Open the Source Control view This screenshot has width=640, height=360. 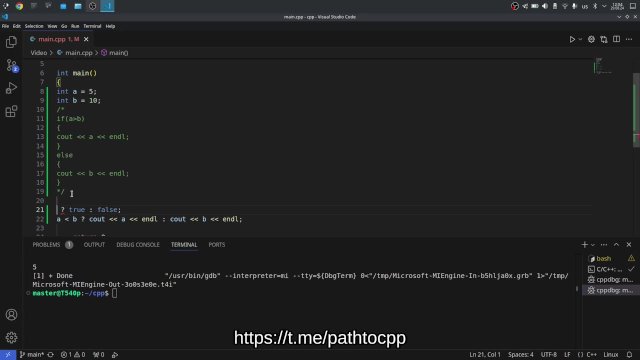11,65
